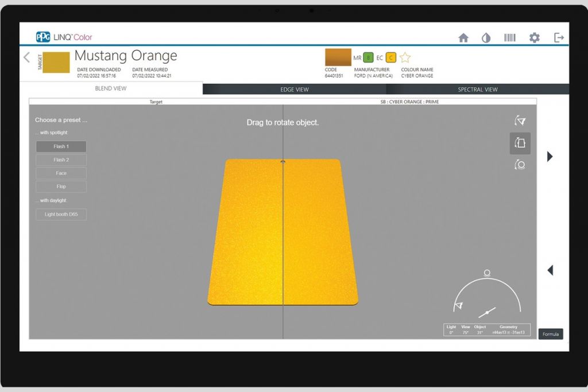The height and width of the screenshot is (392, 588).
Task: Go back using the left chevron
Action: tap(26, 57)
